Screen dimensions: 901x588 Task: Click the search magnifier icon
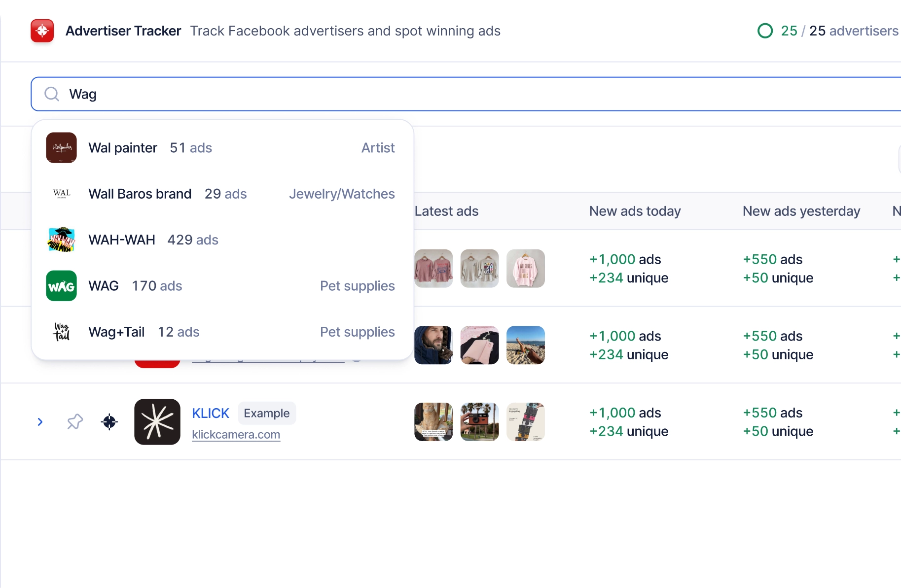point(52,94)
